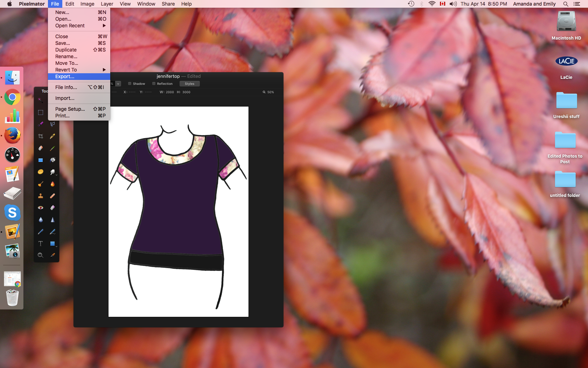
Task: Select the Healing bandage tool
Action: point(52,196)
